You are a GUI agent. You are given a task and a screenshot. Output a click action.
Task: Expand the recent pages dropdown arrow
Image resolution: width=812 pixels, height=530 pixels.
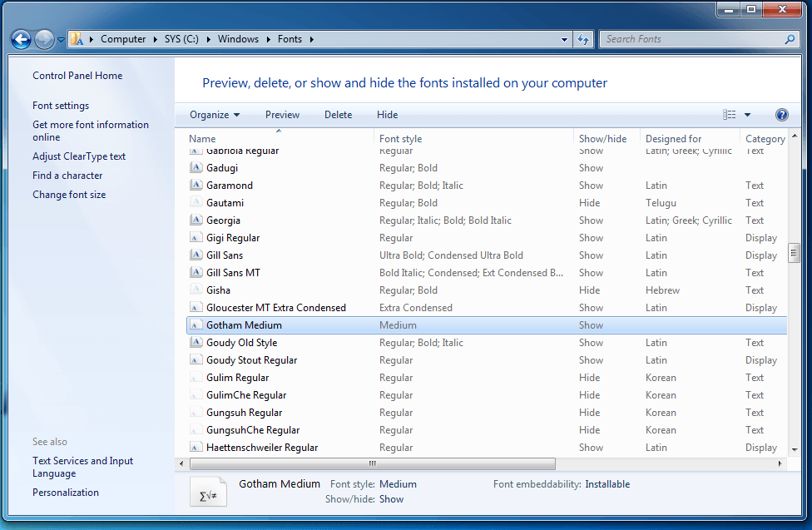coord(61,40)
